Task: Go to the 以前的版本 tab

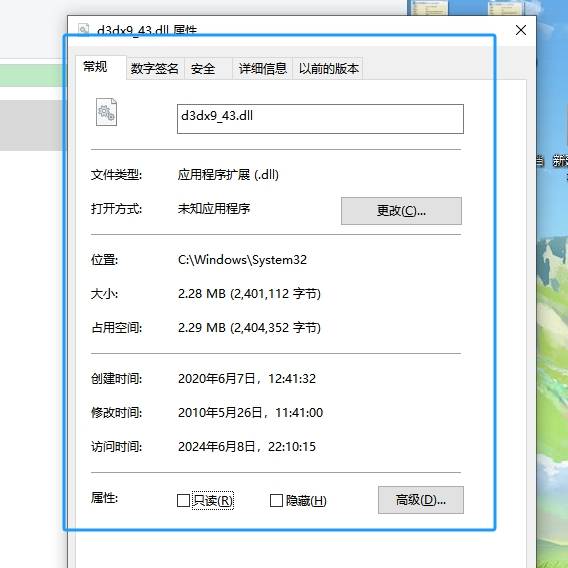Action: point(328,68)
